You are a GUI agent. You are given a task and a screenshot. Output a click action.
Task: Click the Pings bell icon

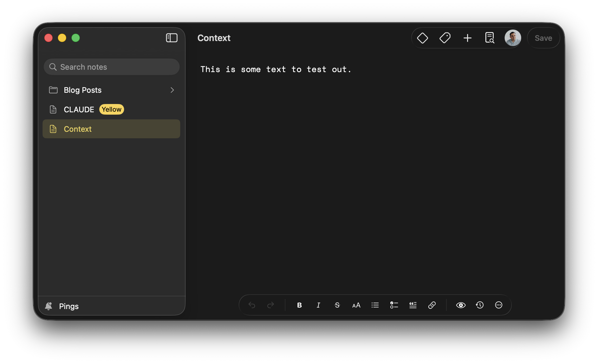[x=49, y=306]
